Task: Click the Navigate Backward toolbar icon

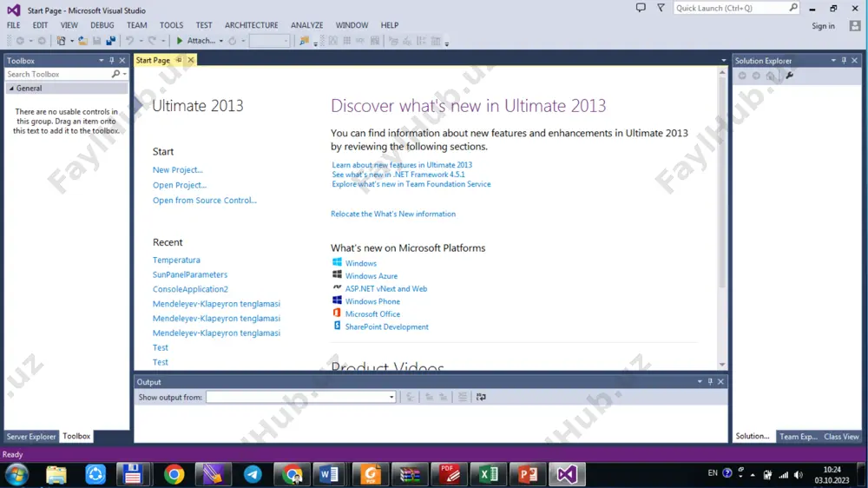Action: (x=20, y=41)
